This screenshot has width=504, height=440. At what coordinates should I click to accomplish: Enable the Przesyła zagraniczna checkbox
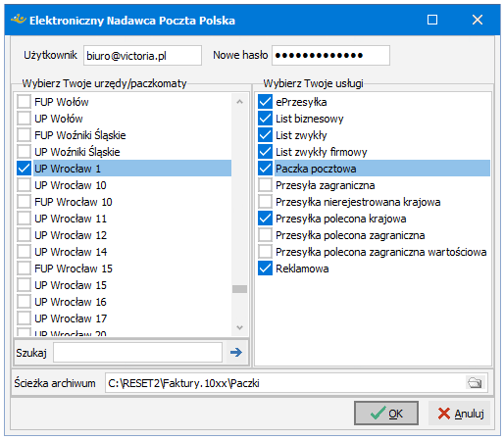(265, 185)
